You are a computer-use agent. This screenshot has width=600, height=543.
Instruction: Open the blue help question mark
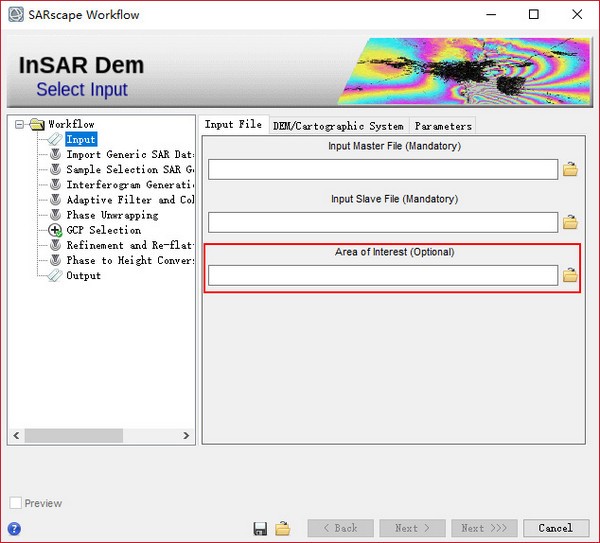[14, 529]
